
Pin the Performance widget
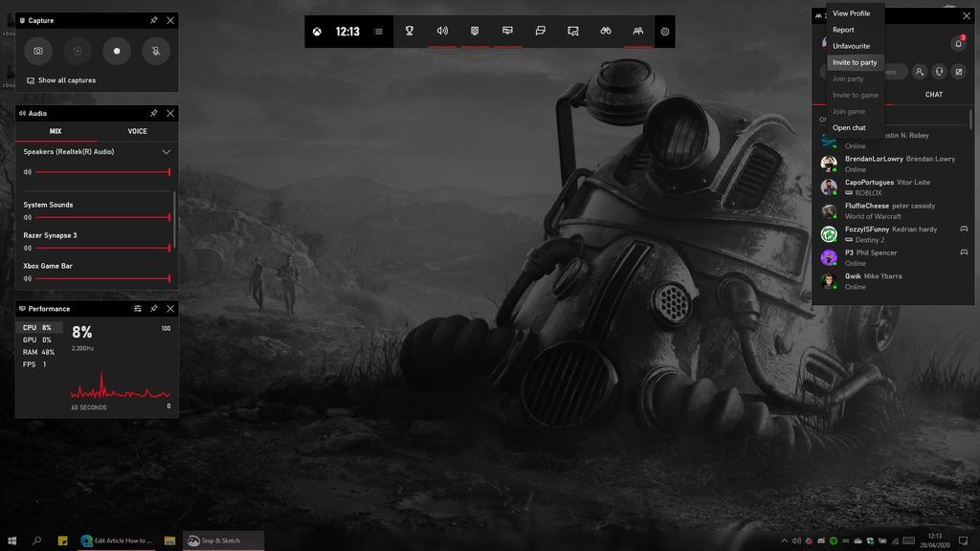(153, 308)
